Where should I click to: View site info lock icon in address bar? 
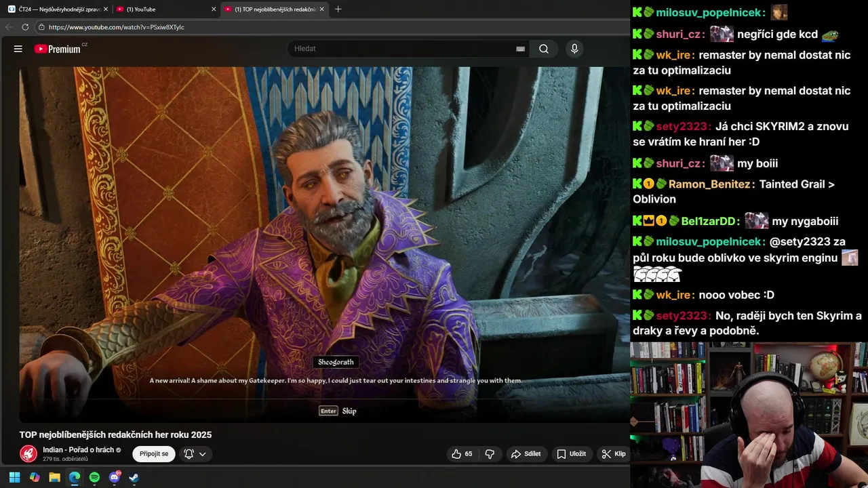[x=41, y=27]
